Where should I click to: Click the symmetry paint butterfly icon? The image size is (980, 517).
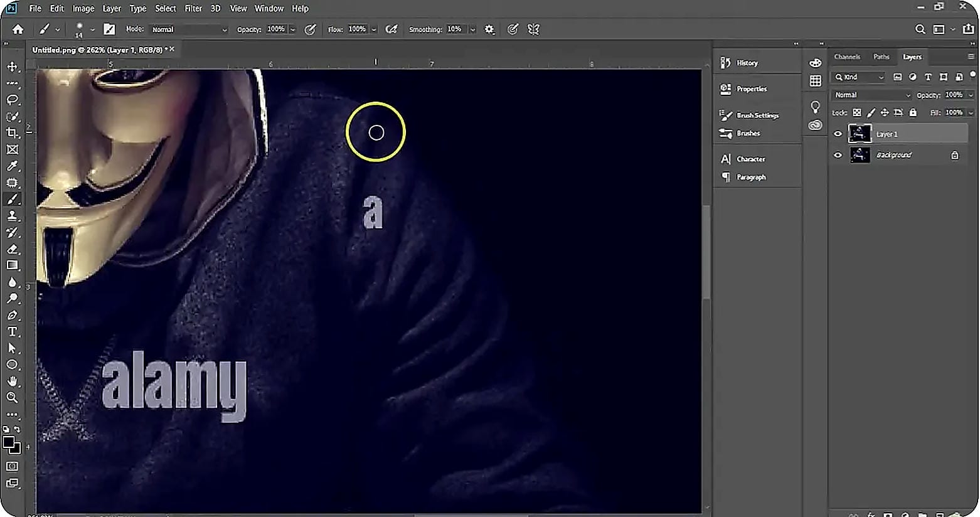(x=533, y=29)
